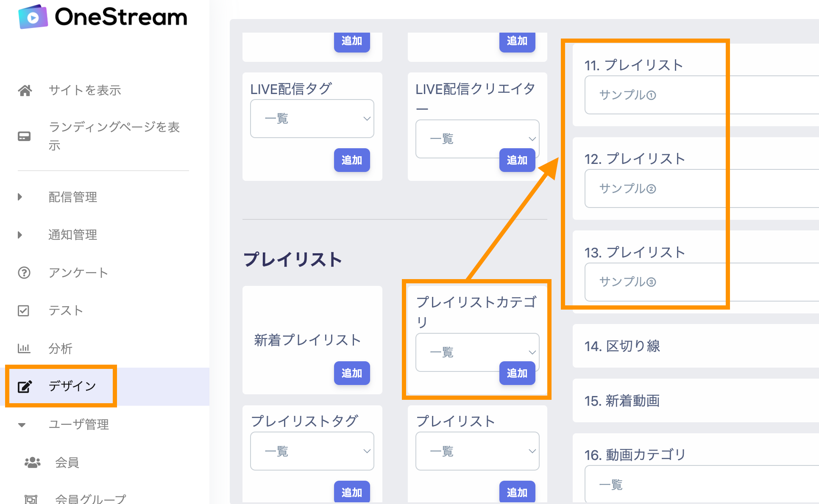
Task: Click the landing page card icon
Action: click(x=24, y=136)
